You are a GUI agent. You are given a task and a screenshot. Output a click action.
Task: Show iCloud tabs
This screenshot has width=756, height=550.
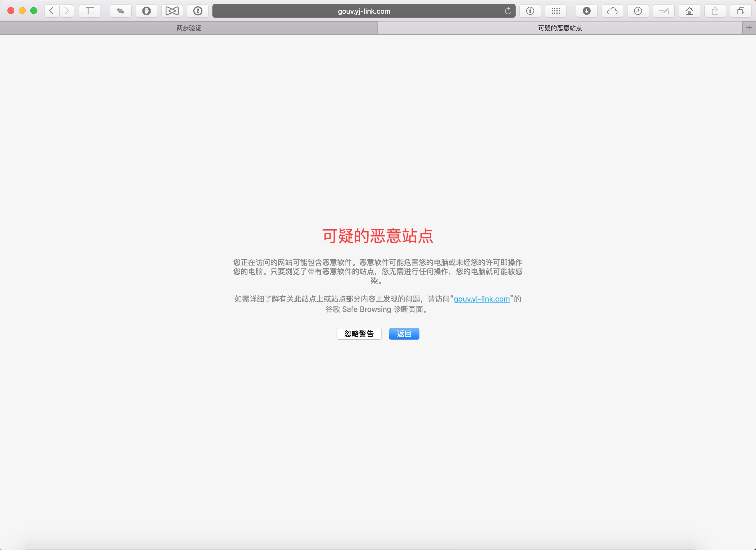[612, 11]
